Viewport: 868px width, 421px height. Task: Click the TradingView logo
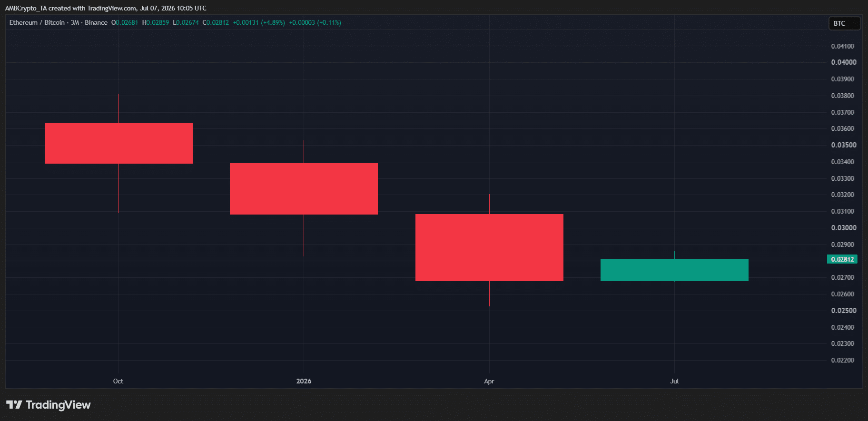click(49, 405)
